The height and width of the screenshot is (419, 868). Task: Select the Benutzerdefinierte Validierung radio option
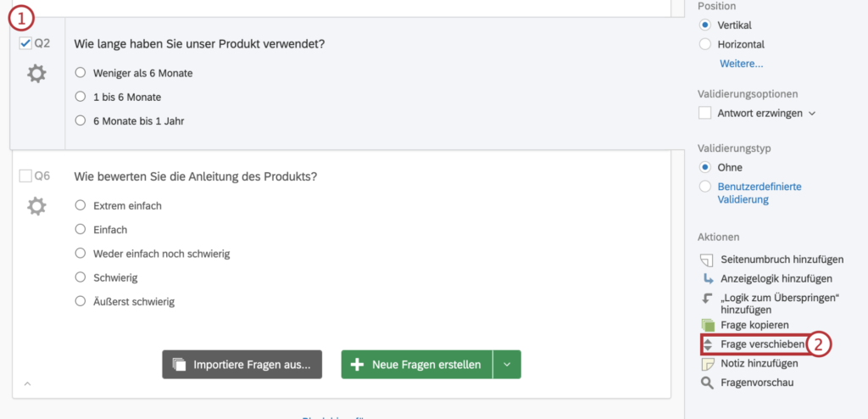click(x=705, y=187)
